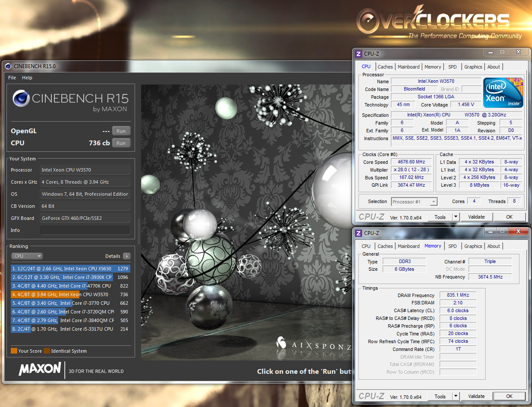Click the Multiplier value x 28.0
Viewport: 532px width, 407px height.
[x=412, y=170]
